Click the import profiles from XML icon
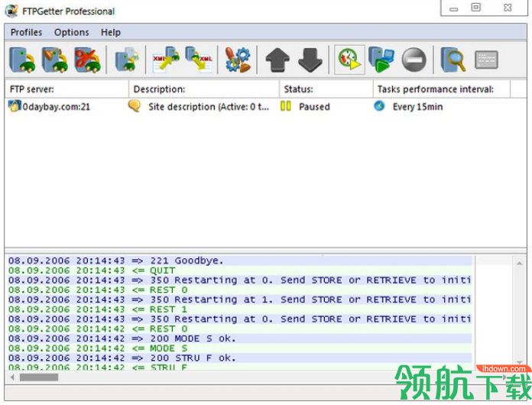This screenshot has height=405, width=532. pos(166,60)
